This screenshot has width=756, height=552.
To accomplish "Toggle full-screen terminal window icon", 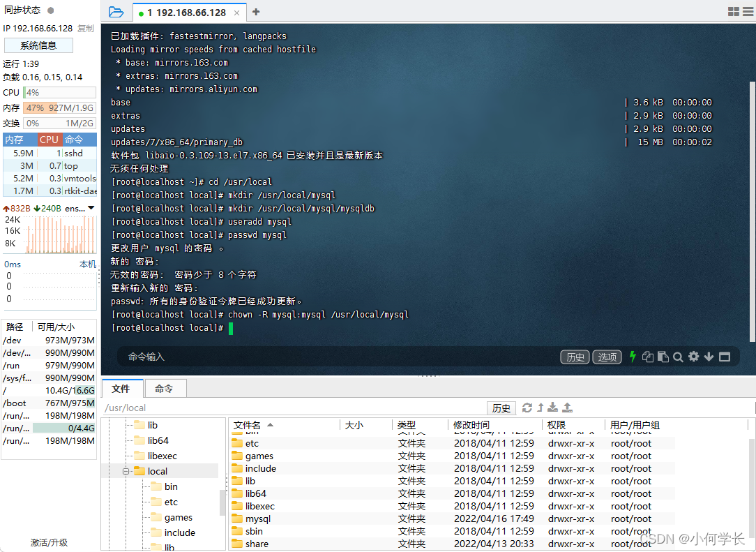I will pyautogui.click(x=725, y=357).
